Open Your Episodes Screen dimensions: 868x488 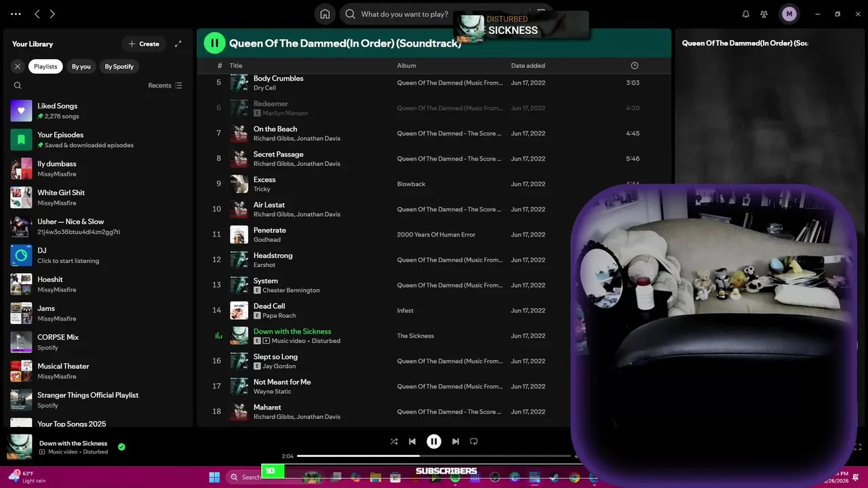pos(98,140)
